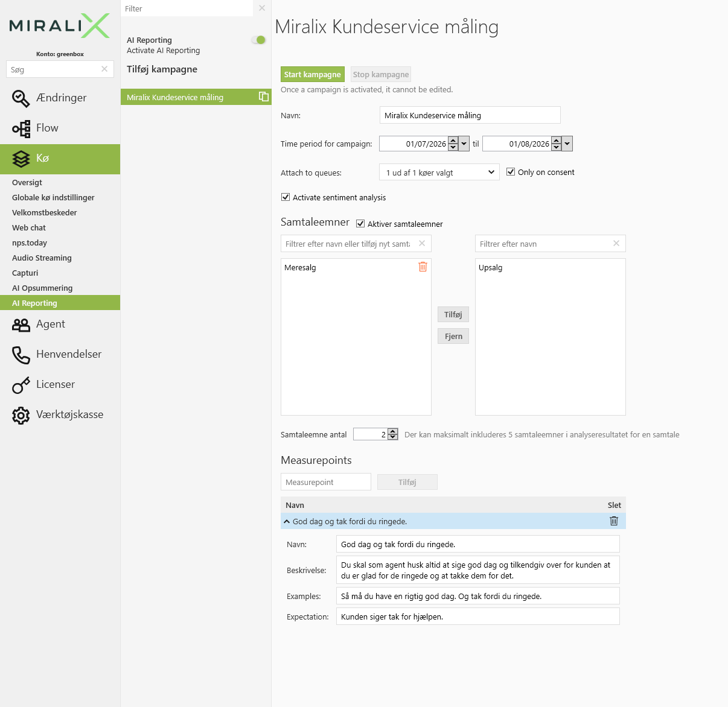Toggle the Activate AI Reporting switch
728x707 pixels.
[258, 40]
